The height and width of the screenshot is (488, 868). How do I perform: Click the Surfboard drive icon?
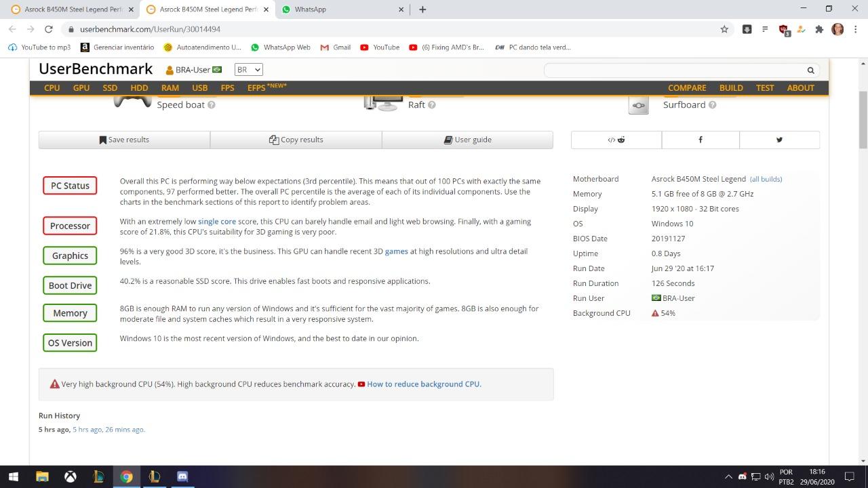[x=638, y=105]
